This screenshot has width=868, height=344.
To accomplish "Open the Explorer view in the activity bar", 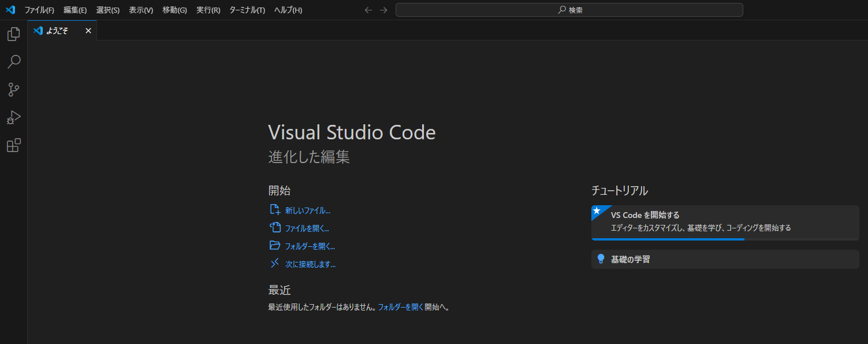I will [x=13, y=34].
